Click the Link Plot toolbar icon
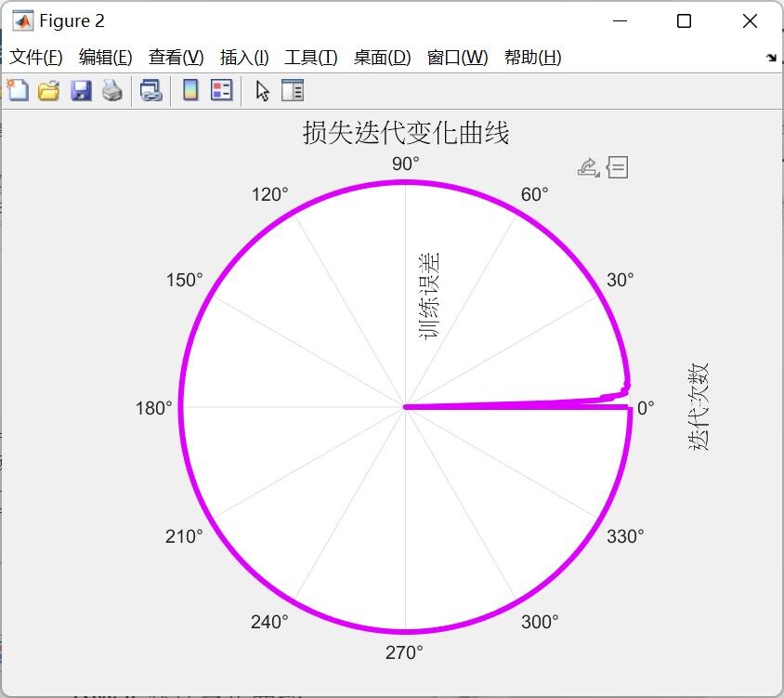 (x=150, y=90)
